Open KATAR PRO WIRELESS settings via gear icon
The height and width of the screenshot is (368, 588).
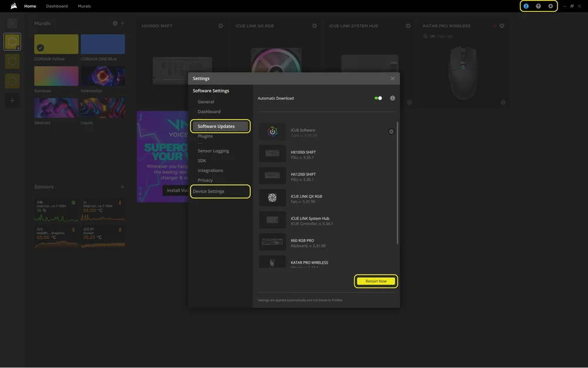click(502, 25)
